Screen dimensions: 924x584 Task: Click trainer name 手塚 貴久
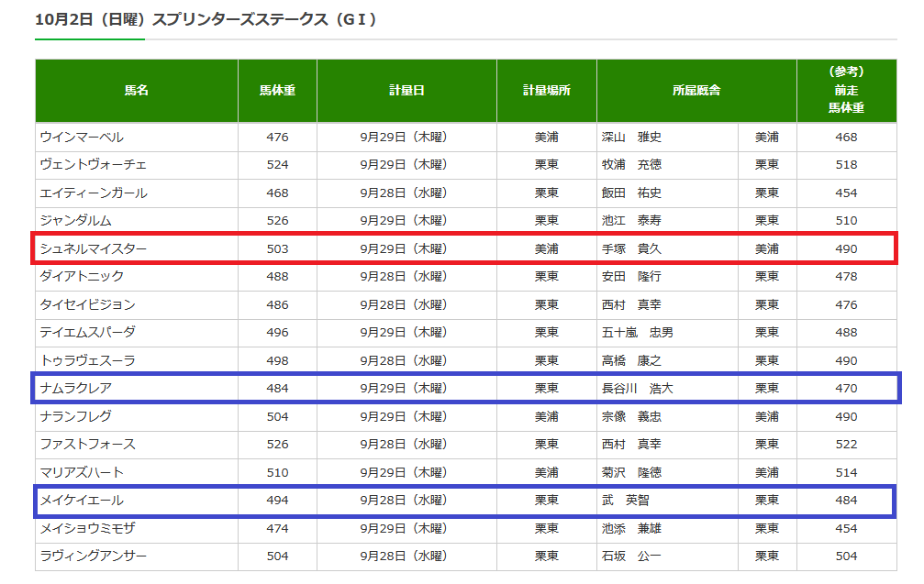[631, 249]
